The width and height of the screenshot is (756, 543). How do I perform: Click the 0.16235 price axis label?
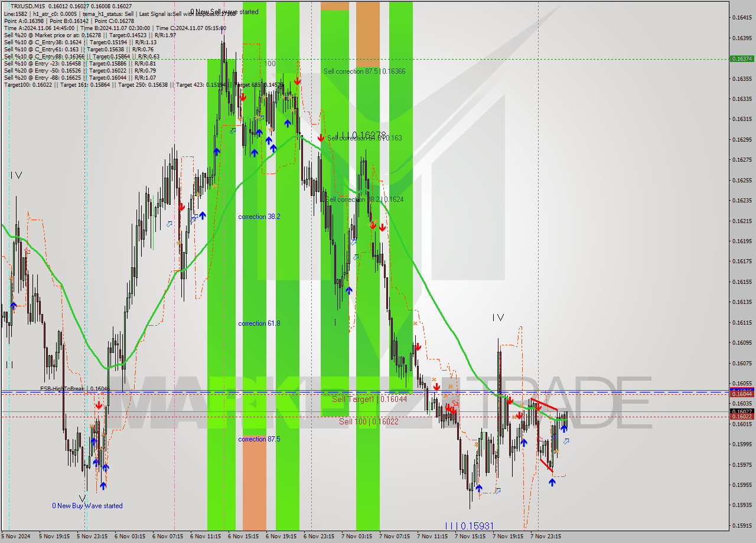coord(742,200)
